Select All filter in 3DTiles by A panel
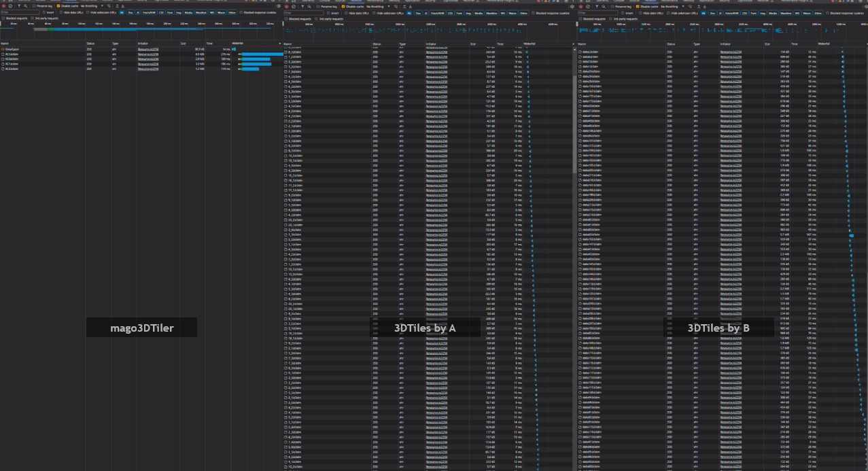This screenshot has width=868, height=471. [x=409, y=13]
